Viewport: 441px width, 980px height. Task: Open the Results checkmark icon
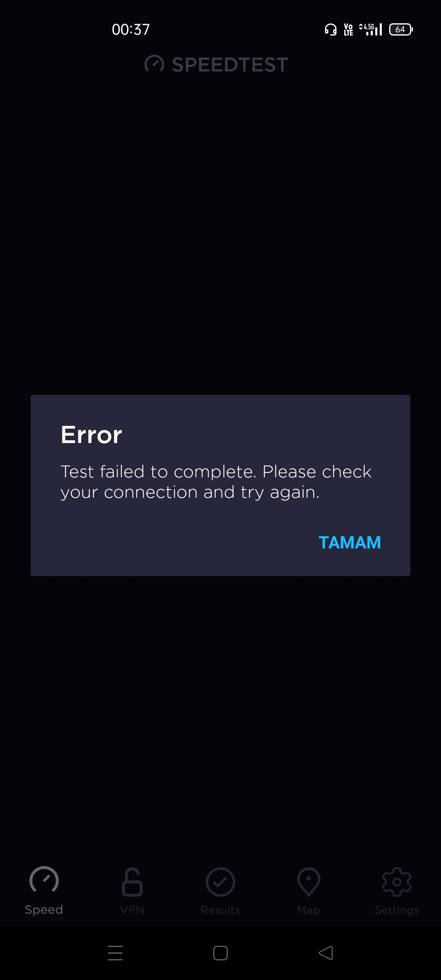point(220,882)
